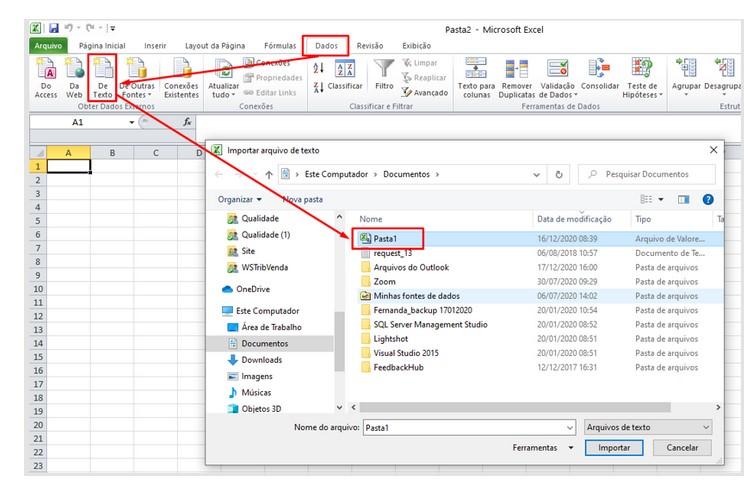Click the Da Web import icon

(x=74, y=78)
